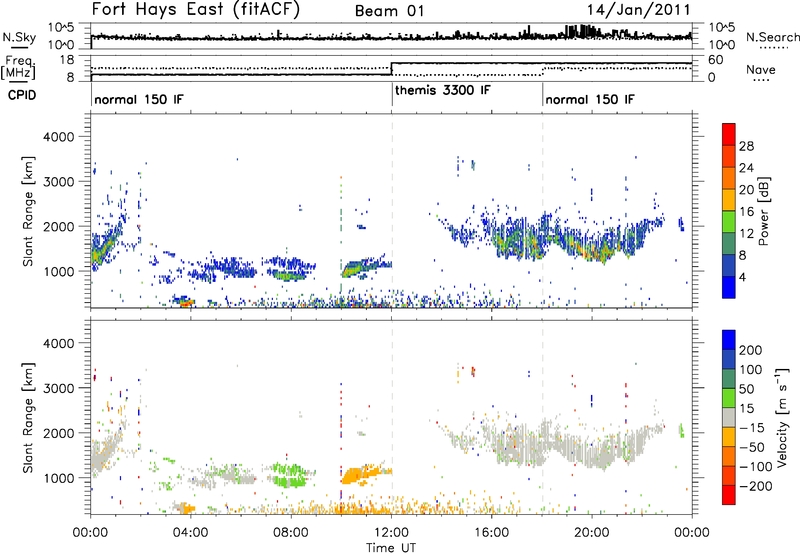
Task: Click the 'N.Search' legend label
Action: (x=772, y=37)
